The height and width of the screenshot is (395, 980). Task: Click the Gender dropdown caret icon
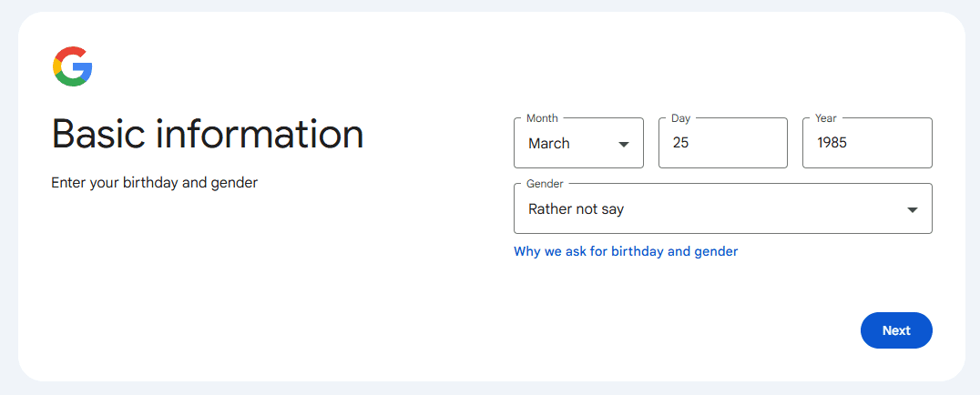(913, 210)
